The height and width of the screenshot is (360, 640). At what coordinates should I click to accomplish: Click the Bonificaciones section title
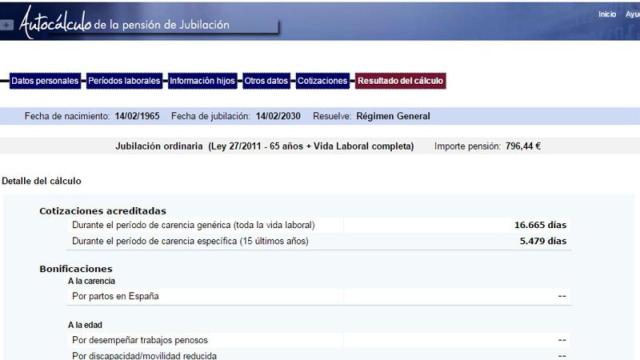76,269
